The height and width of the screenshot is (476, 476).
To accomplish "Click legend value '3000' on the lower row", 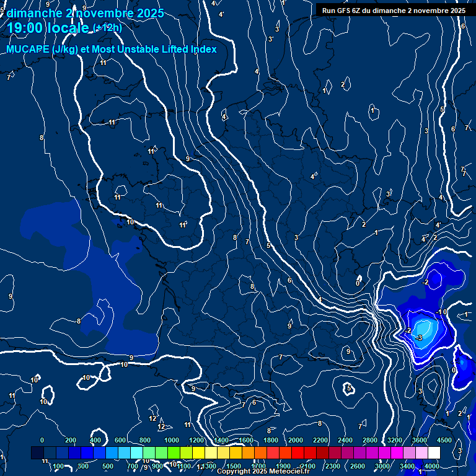I will [382, 466].
